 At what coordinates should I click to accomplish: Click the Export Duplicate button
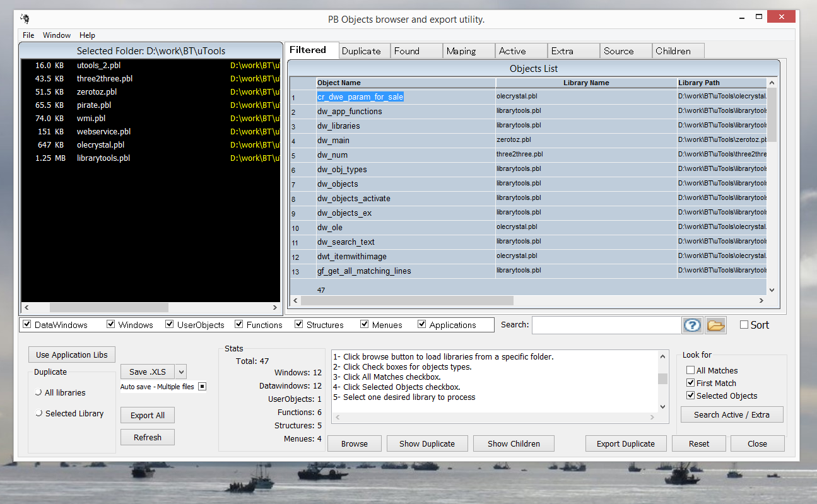click(626, 443)
